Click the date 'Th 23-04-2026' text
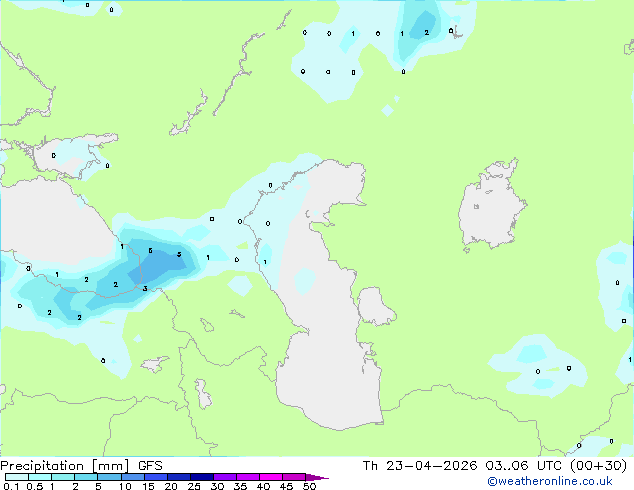Viewport: 634px width, 490px height. (x=420, y=466)
